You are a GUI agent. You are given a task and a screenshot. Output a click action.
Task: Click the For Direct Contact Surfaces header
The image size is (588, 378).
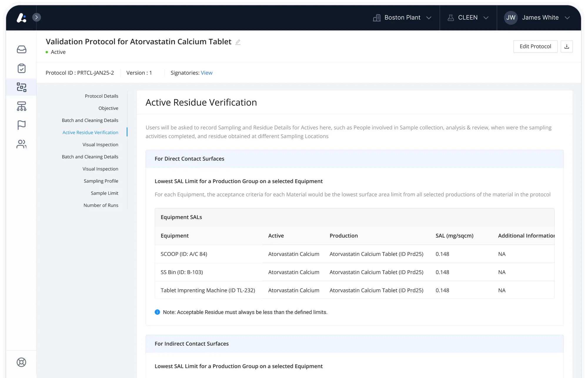tap(355, 159)
